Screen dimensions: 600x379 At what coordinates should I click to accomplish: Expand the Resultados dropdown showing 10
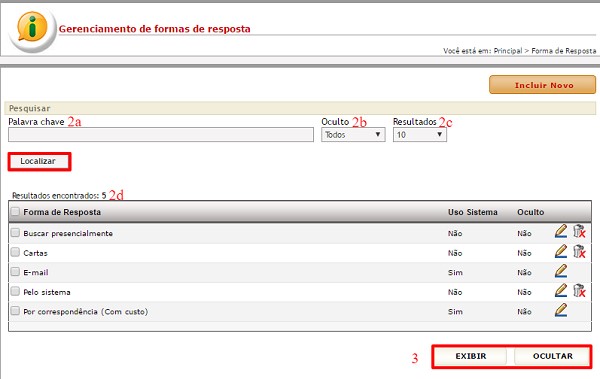(x=419, y=135)
